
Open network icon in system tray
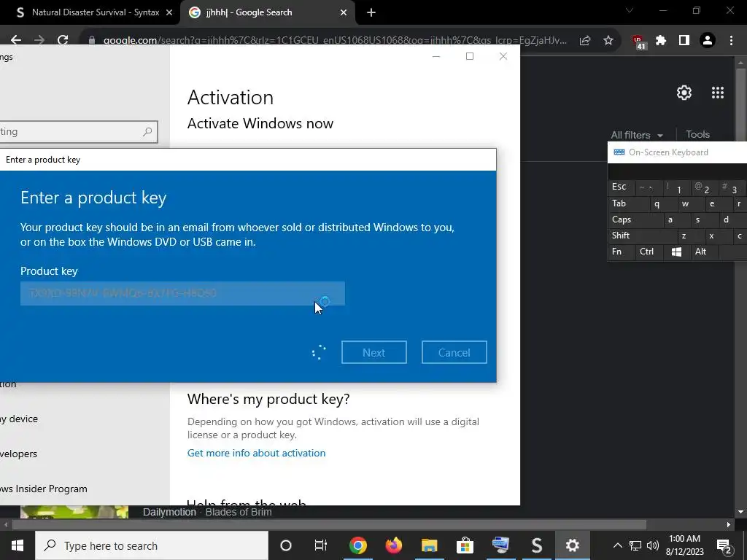tap(635, 545)
